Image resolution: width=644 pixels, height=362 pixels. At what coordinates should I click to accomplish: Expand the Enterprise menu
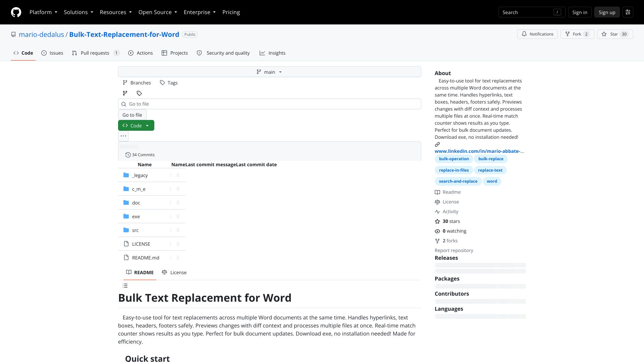click(200, 12)
